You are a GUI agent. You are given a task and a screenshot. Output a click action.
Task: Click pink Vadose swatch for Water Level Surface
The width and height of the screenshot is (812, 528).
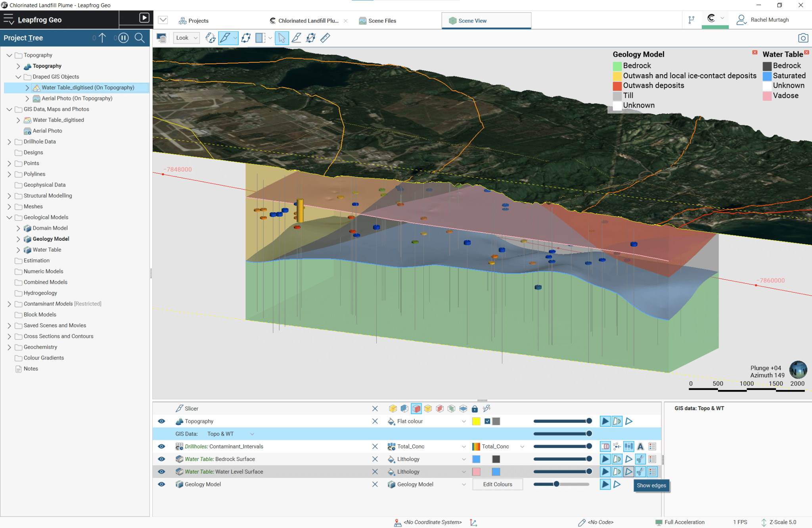click(476, 472)
